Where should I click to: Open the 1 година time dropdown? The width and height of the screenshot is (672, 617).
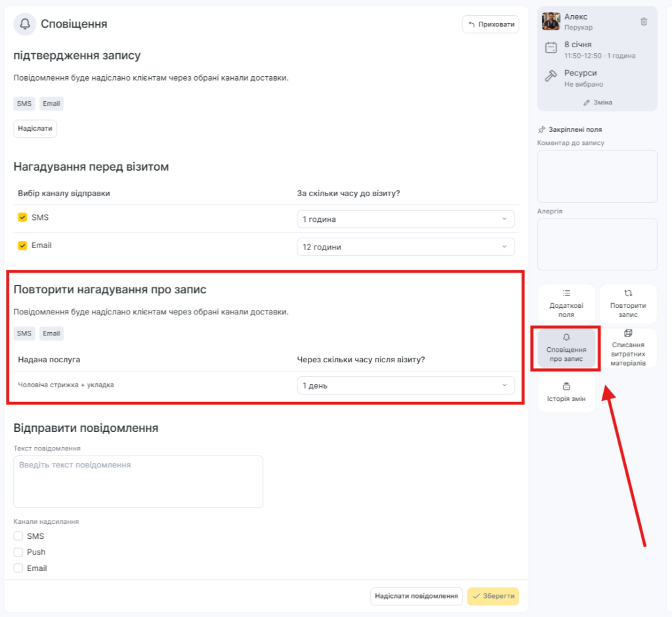coord(405,219)
